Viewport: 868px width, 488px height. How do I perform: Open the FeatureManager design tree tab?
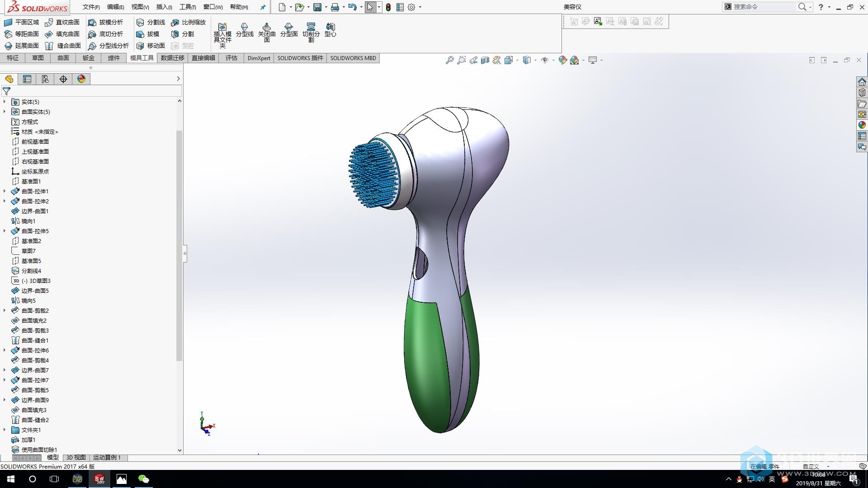pos(9,79)
